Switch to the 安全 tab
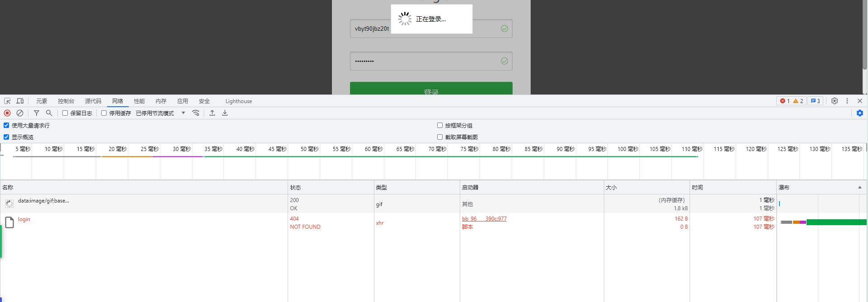 click(204, 101)
